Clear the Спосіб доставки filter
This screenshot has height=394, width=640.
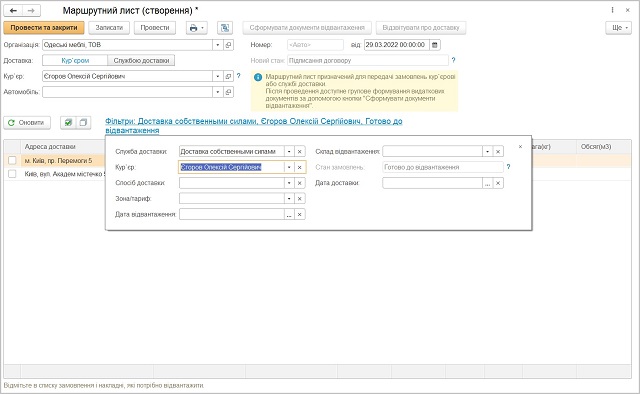300,183
